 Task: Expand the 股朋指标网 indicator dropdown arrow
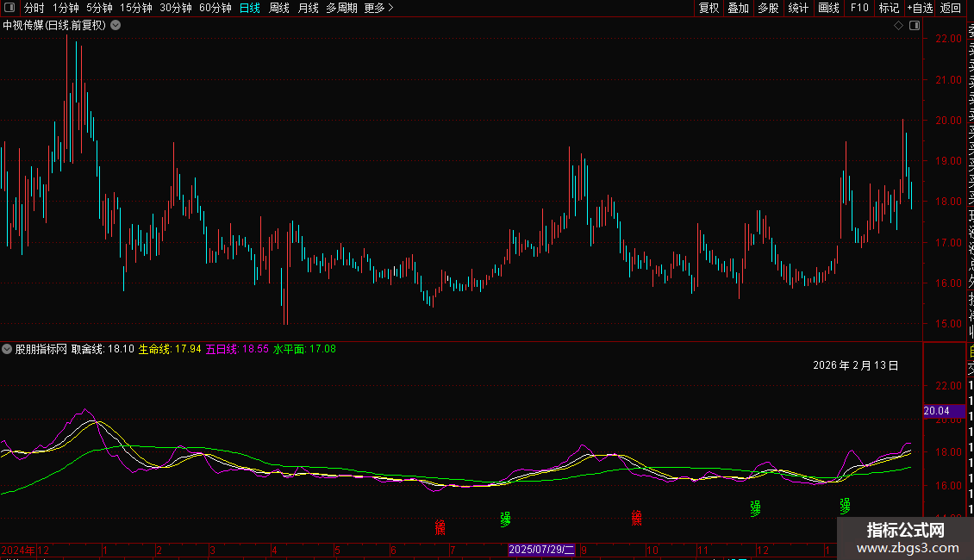[x=8, y=350]
